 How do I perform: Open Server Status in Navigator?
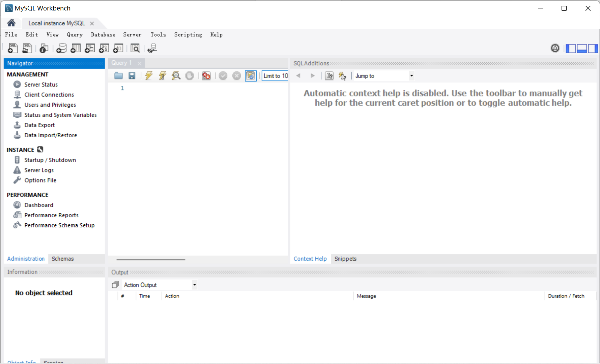pos(41,84)
